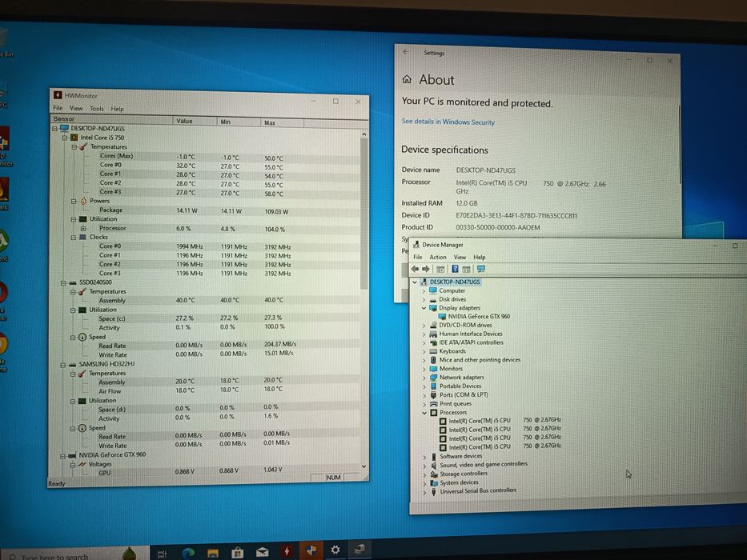Collapse the SSD0240S00 node in HWMonitor
Viewport: 747px width, 560px height.
[x=63, y=283]
